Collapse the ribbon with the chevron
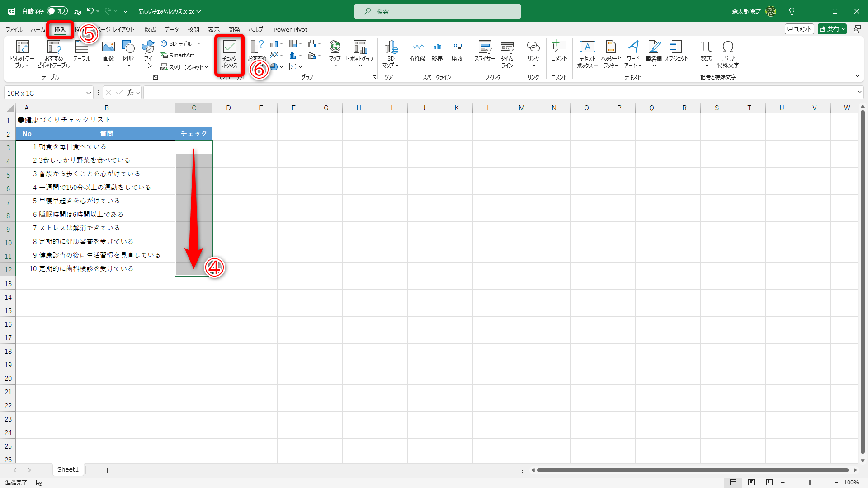This screenshot has width=868, height=488. (857, 76)
